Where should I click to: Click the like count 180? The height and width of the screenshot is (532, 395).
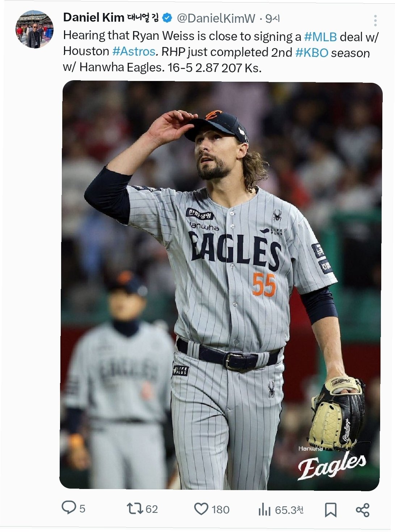point(220,510)
